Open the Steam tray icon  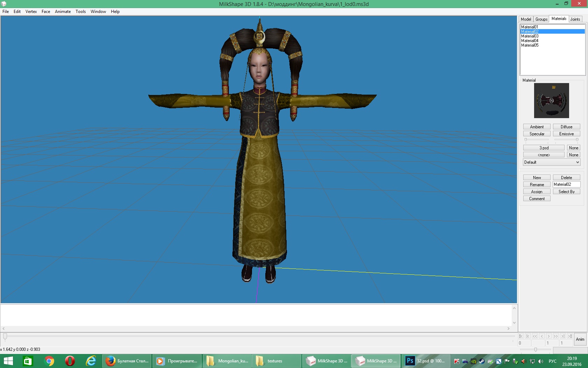click(482, 361)
